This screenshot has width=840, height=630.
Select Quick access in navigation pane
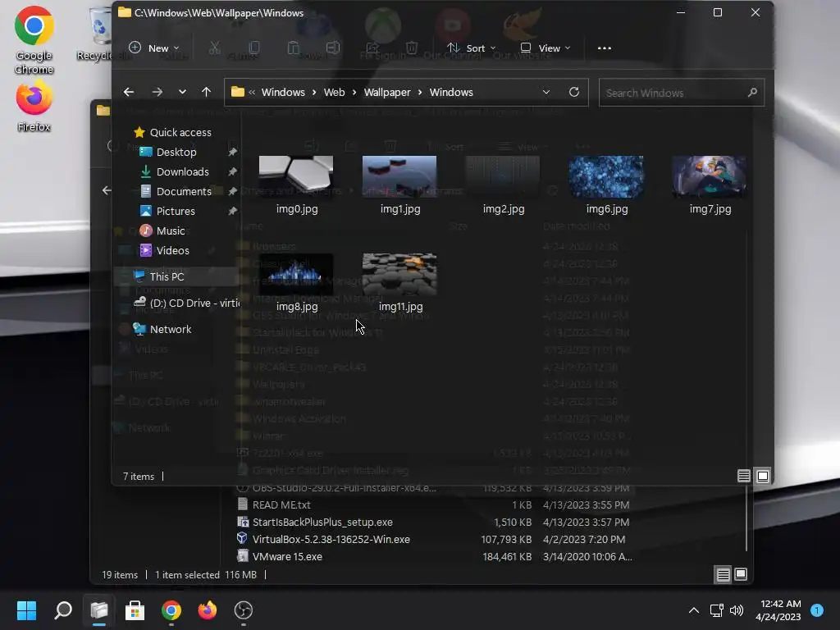[172, 132]
